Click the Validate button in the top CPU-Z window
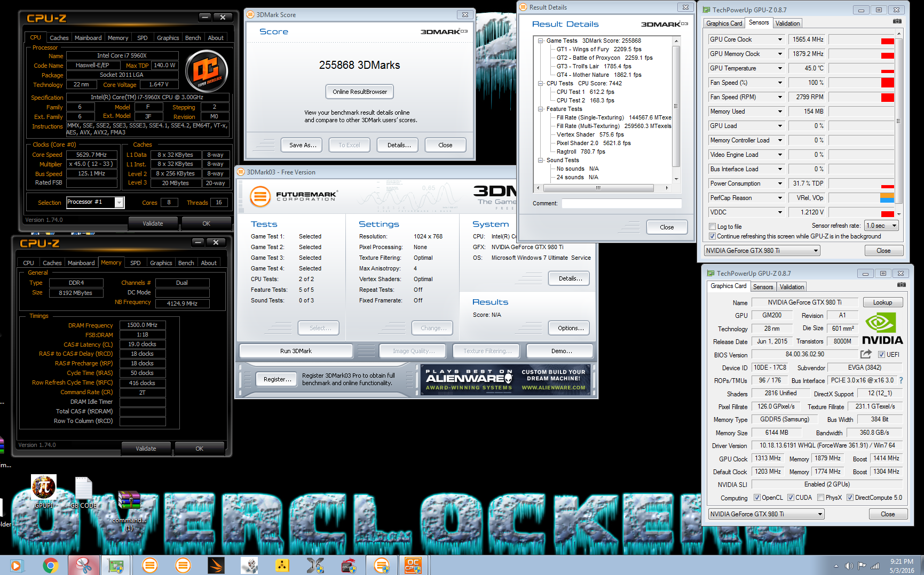Screen dimensions: 924x575 tap(153, 223)
